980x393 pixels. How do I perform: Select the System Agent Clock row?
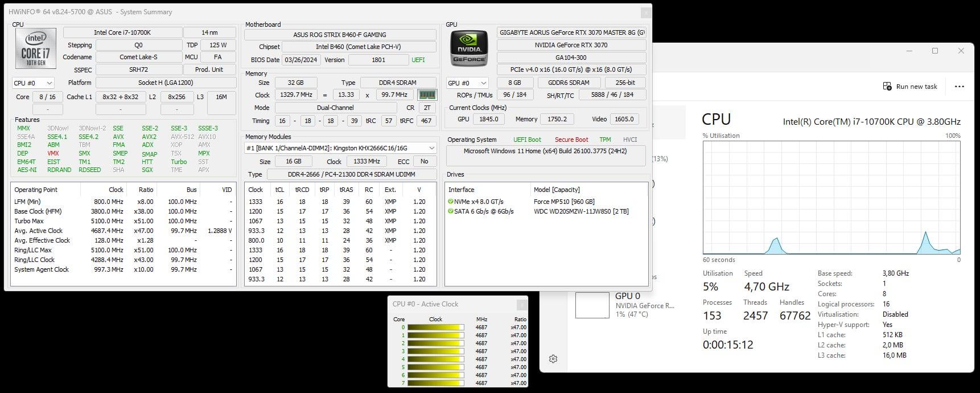point(123,269)
